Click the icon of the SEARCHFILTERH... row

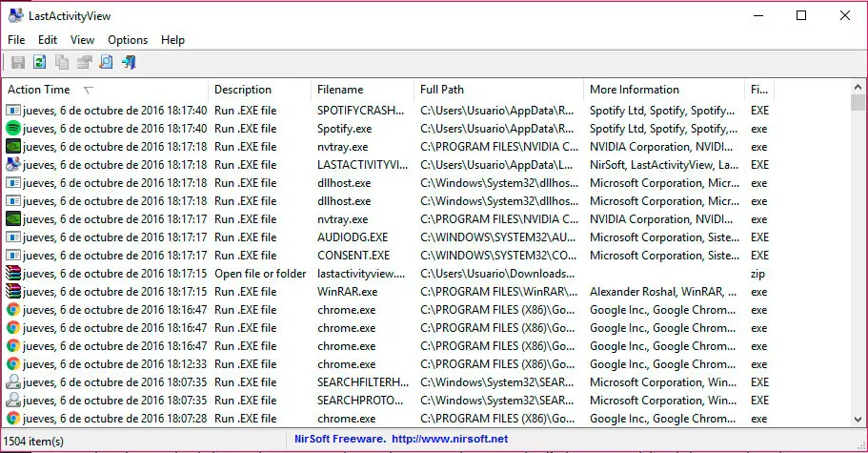pyautogui.click(x=13, y=382)
